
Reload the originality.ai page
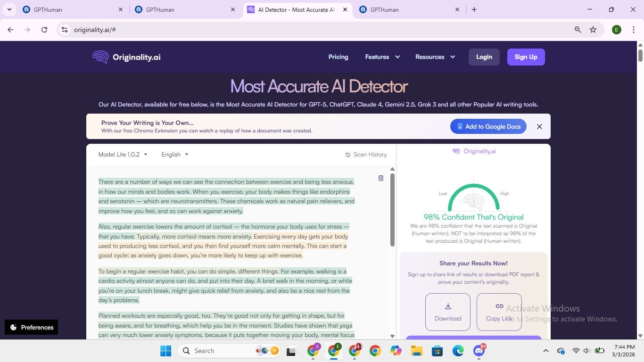tap(44, 30)
